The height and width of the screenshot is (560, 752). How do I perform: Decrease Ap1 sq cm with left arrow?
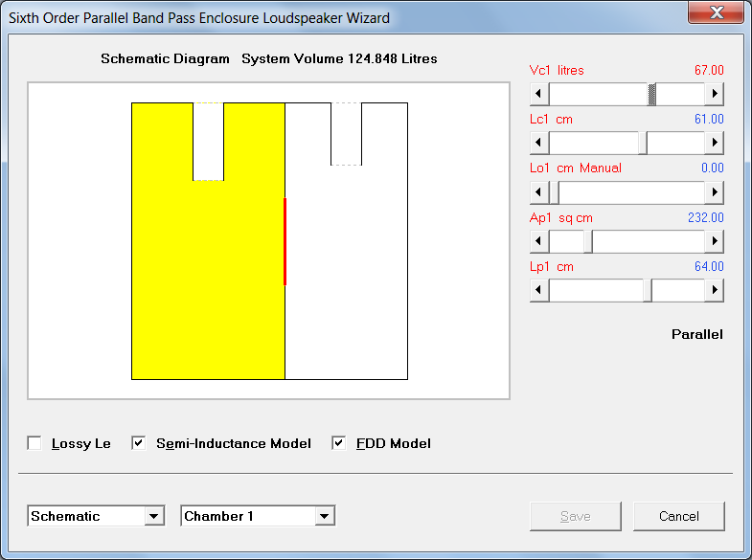[x=539, y=241]
